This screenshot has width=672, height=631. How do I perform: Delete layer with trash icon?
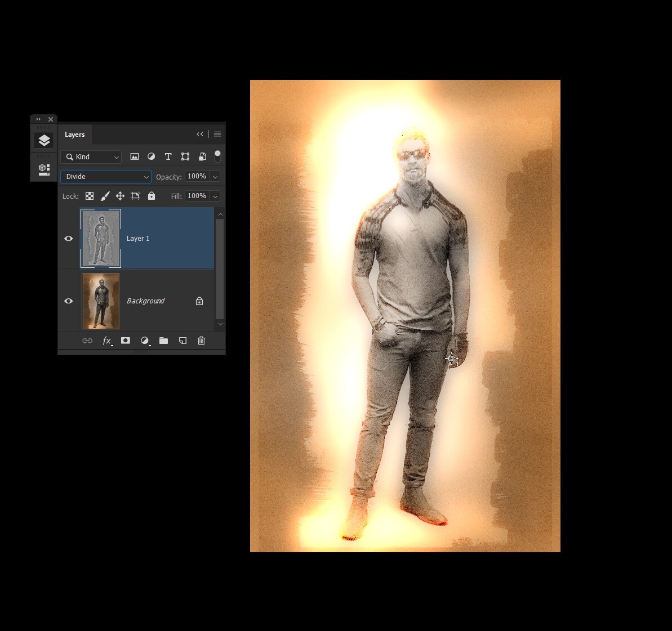(x=202, y=341)
